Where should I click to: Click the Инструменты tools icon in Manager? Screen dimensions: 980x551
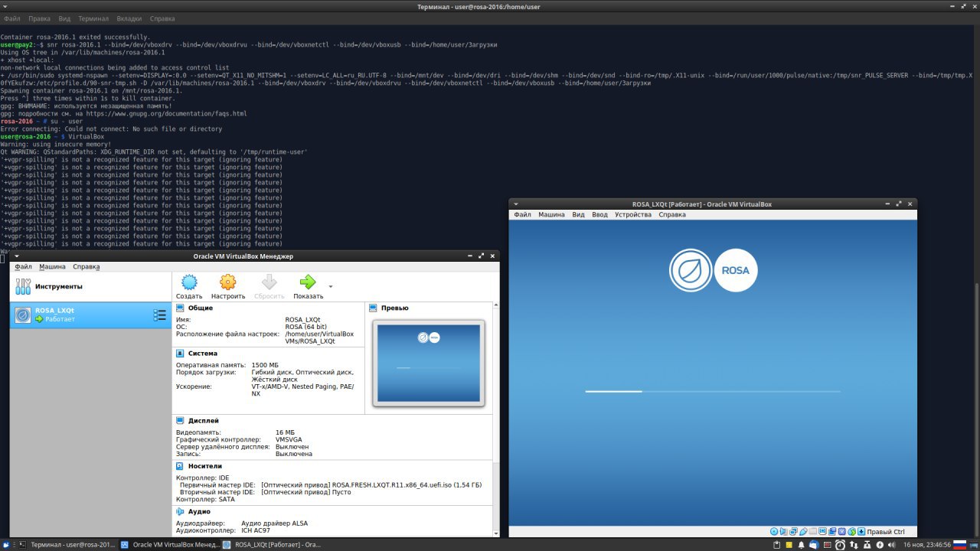(23, 287)
